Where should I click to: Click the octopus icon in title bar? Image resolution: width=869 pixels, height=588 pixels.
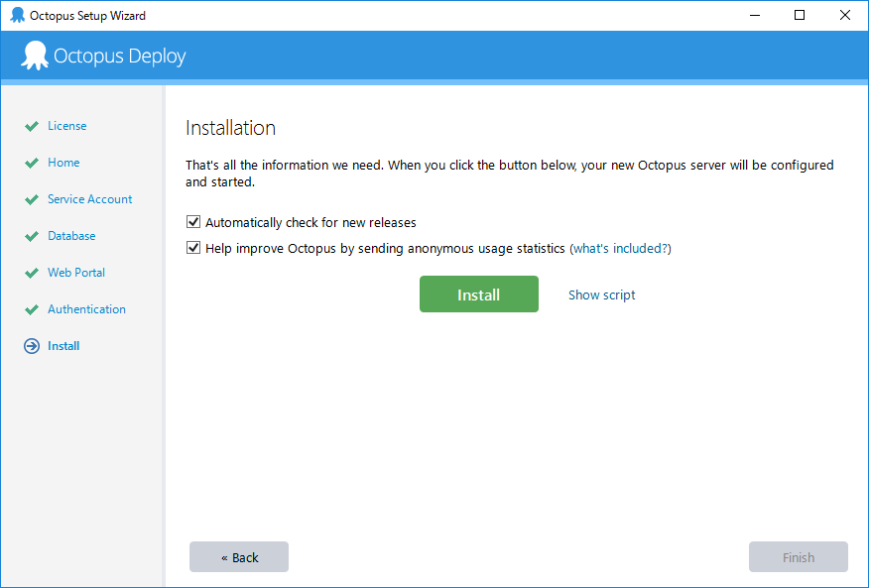[18, 15]
